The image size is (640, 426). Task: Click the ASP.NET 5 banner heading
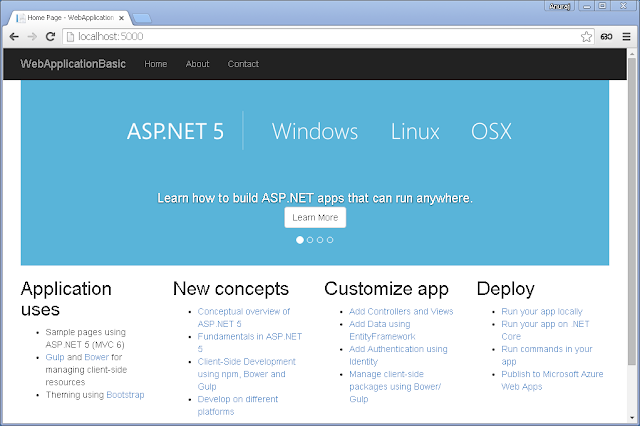point(175,131)
